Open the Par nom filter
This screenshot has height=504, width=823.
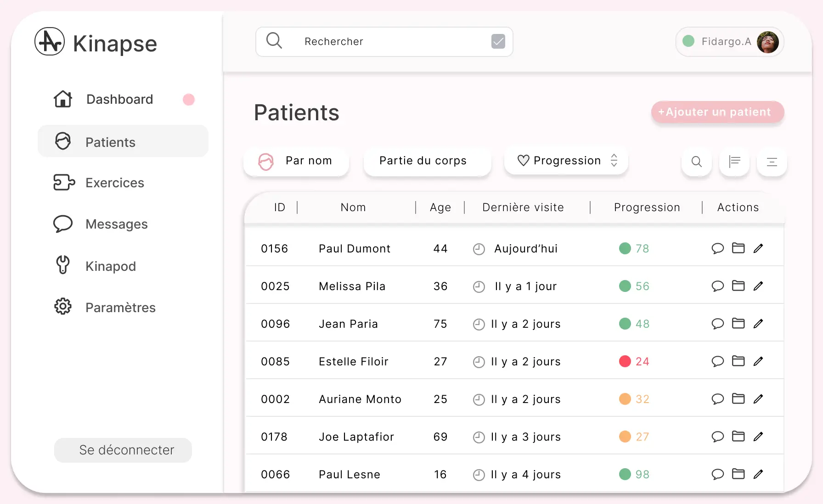296,161
